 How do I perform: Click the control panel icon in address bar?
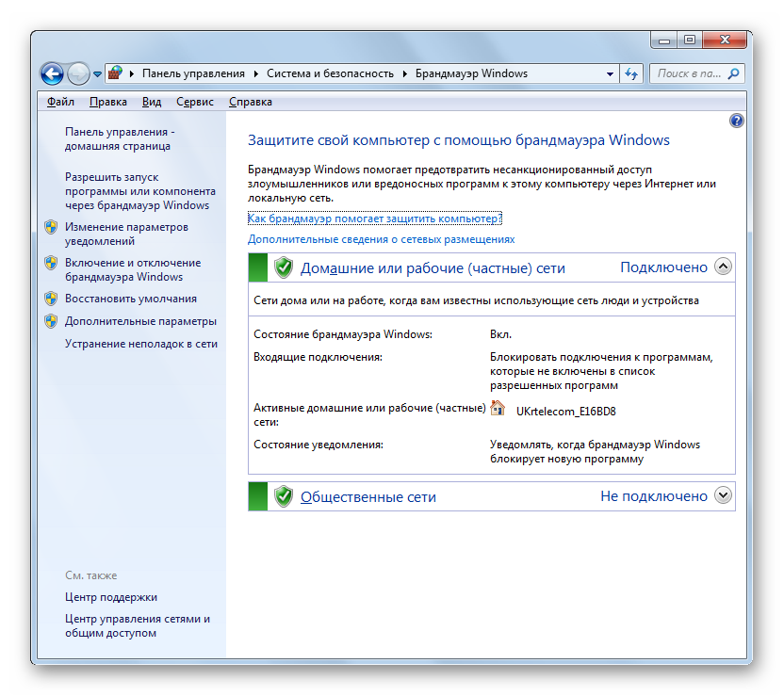(x=115, y=73)
